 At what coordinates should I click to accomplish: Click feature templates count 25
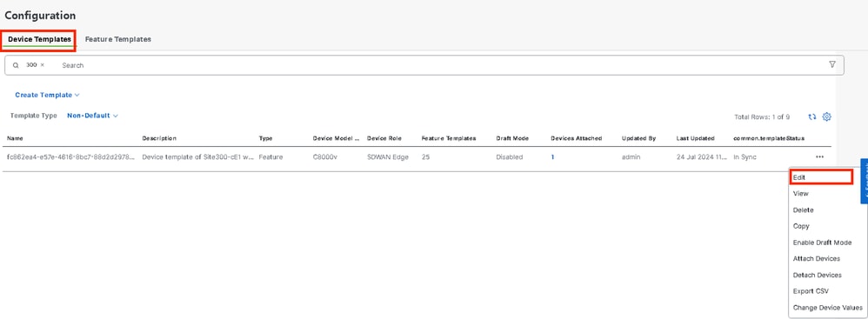[x=425, y=157]
